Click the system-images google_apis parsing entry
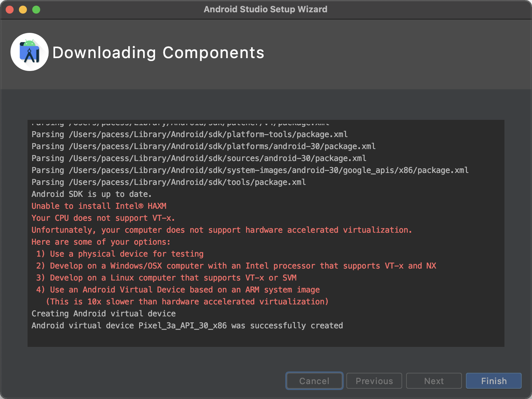532x399 pixels. click(x=250, y=170)
